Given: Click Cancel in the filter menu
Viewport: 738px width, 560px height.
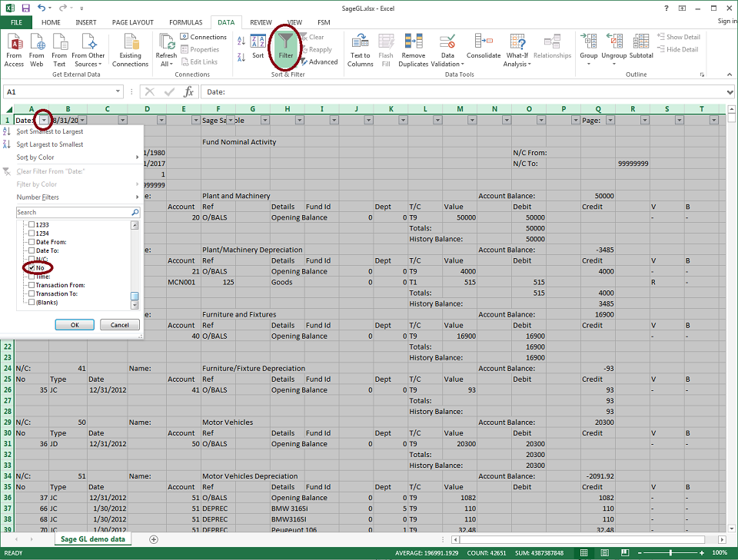Looking at the screenshot, I should point(120,325).
